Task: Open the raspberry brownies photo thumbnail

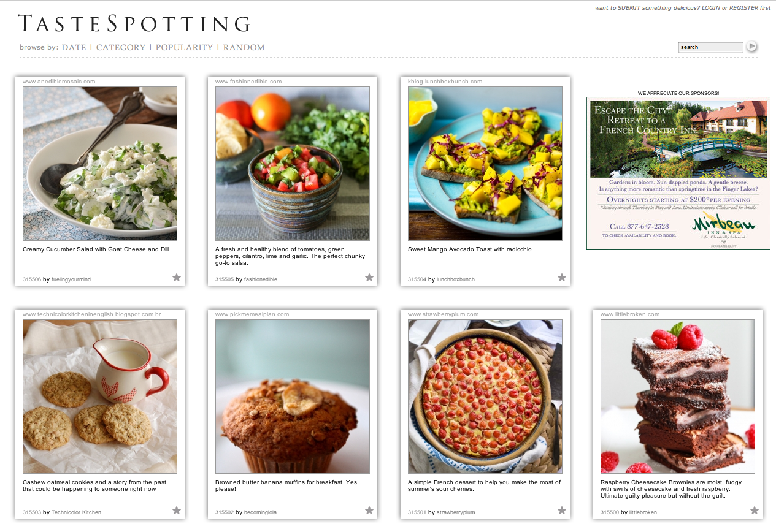Action: coord(678,397)
